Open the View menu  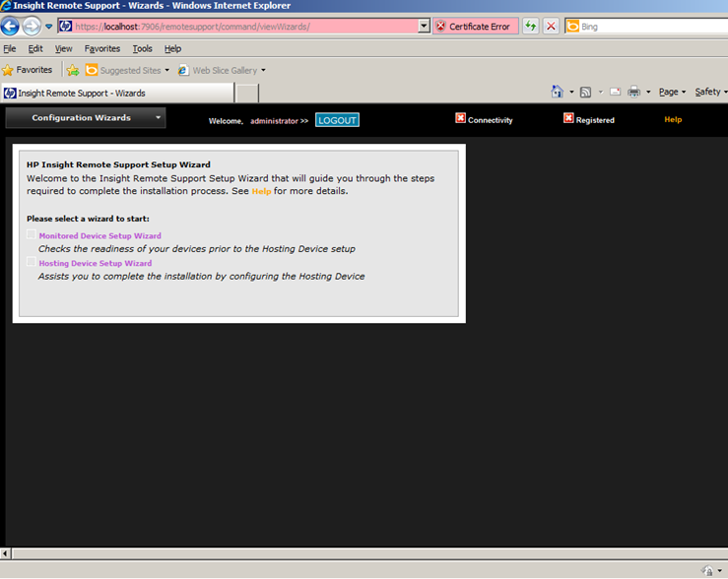[64, 48]
